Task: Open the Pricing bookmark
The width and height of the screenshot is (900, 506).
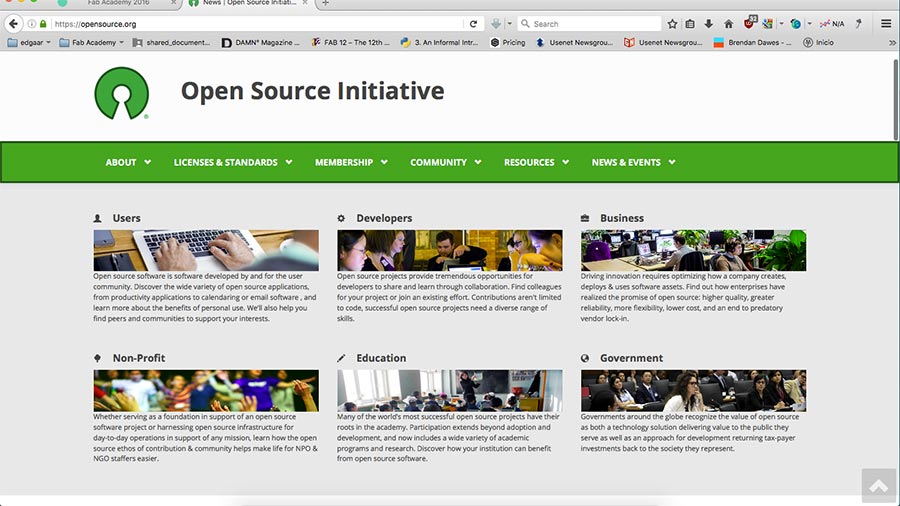Action: coord(508,43)
